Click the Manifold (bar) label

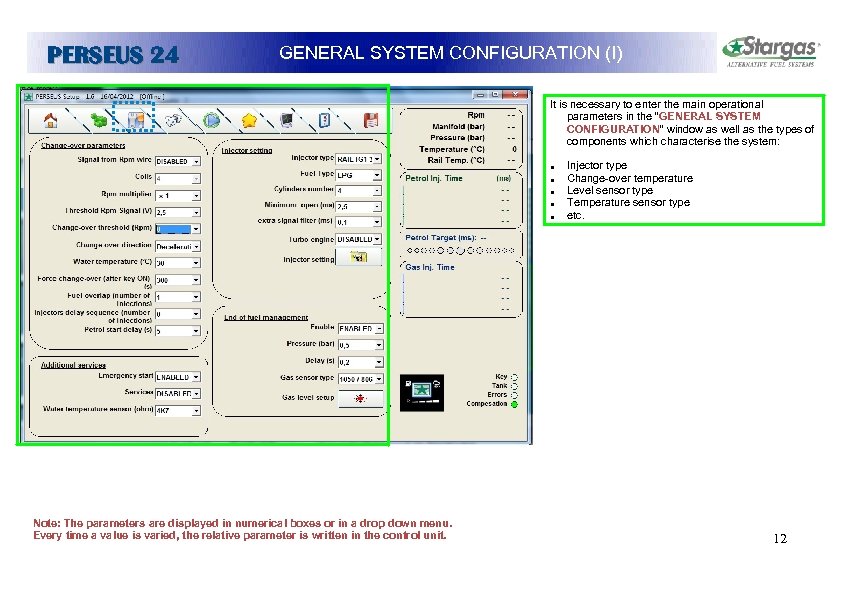pyautogui.click(x=458, y=127)
